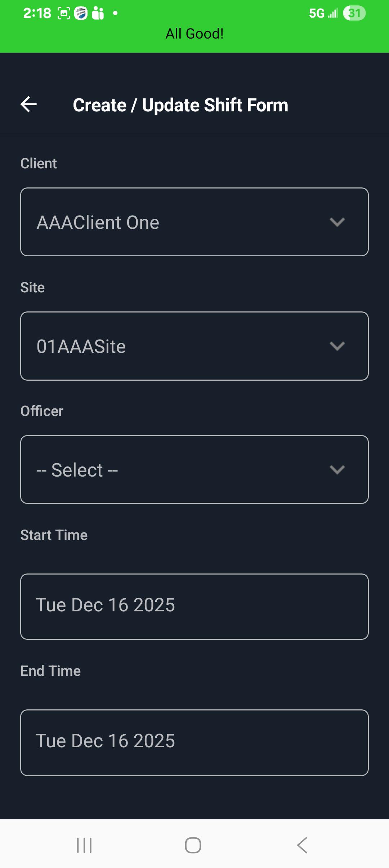The height and width of the screenshot is (868, 389).
Task: Tap the shield app notification icon
Action: (81, 13)
